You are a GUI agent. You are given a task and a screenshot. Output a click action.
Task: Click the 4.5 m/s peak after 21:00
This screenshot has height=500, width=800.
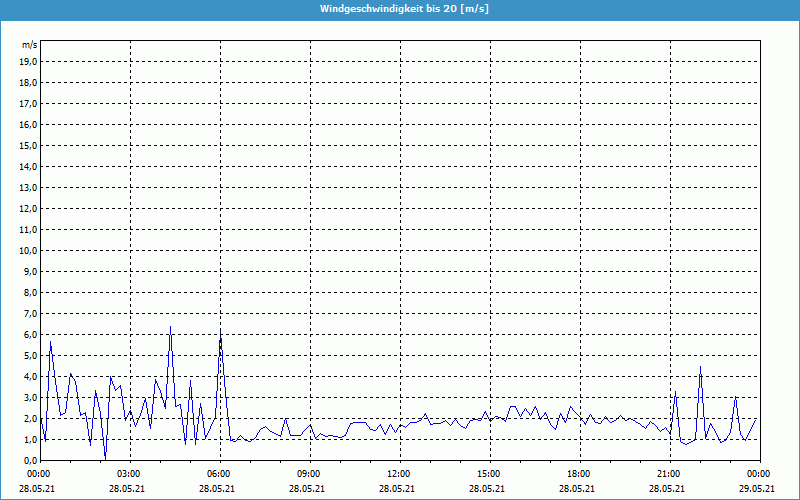[700, 367]
